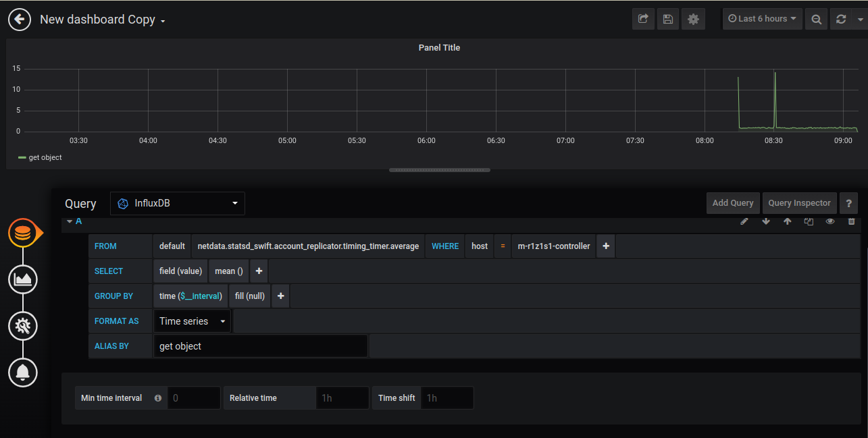The width and height of the screenshot is (868, 438).
Task: Save the dashboard with the floppy icon
Action: tap(668, 20)
